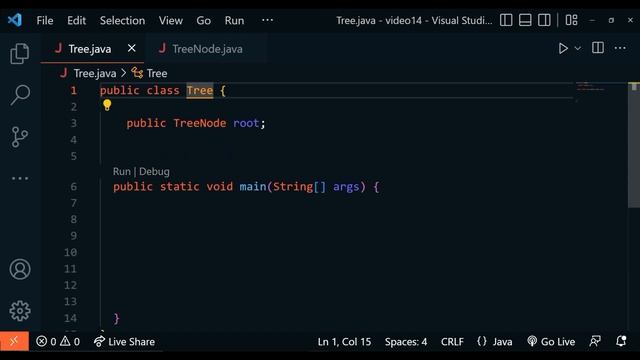This screenshot has width=640, height=360.
Task: Toggle the secondary side bar
Action: (x=544, y=20)
